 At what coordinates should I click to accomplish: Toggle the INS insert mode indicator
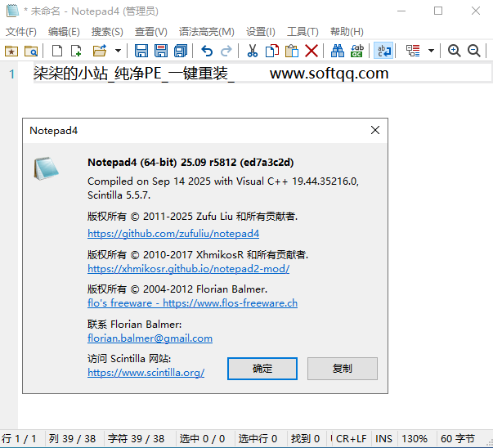point(383,439)
